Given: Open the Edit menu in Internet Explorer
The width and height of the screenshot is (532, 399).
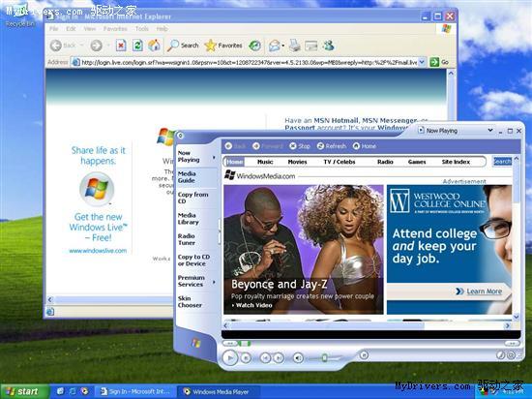Looking at the screenshot, I should 71,29.
